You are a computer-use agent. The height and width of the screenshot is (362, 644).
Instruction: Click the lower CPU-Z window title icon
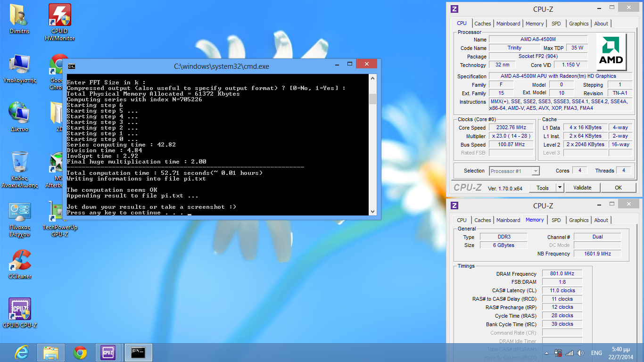pyautogui.click(x=454, y=206)
